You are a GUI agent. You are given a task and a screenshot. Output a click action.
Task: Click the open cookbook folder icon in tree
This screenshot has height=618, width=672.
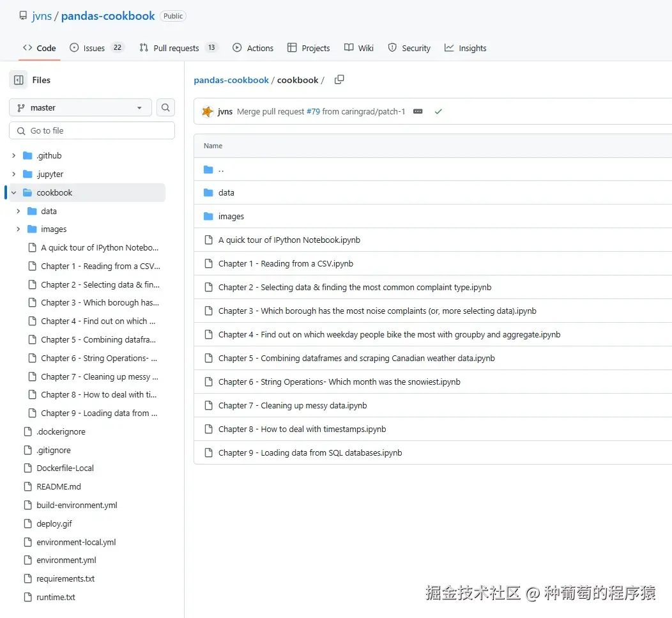point(27,192)
